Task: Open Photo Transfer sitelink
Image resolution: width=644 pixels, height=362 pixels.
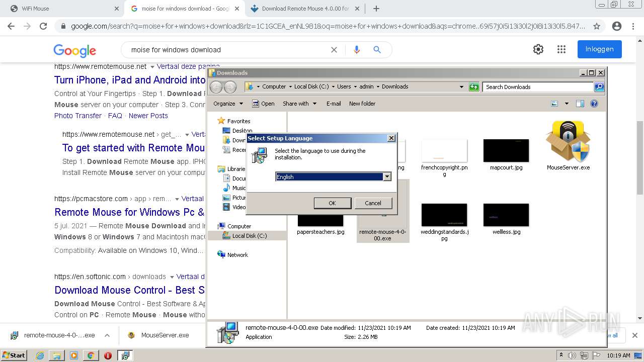Action: [78, 116]
